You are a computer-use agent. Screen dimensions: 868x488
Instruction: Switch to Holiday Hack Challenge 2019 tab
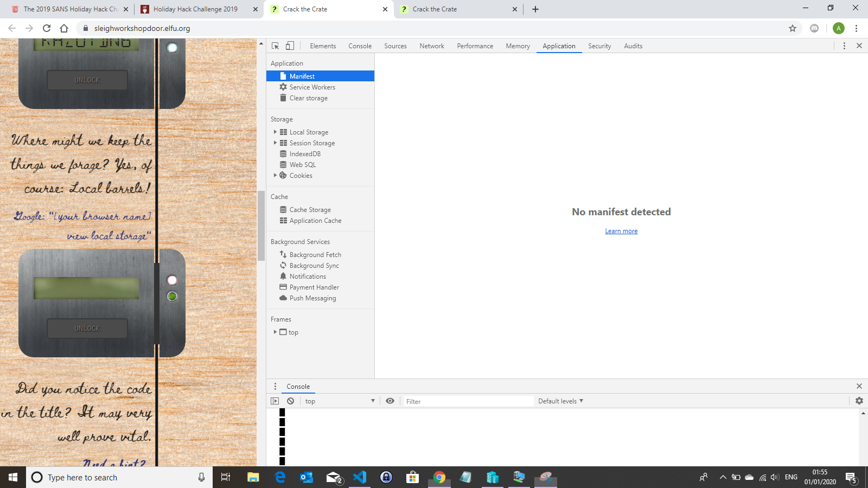(x=199, y=9)
